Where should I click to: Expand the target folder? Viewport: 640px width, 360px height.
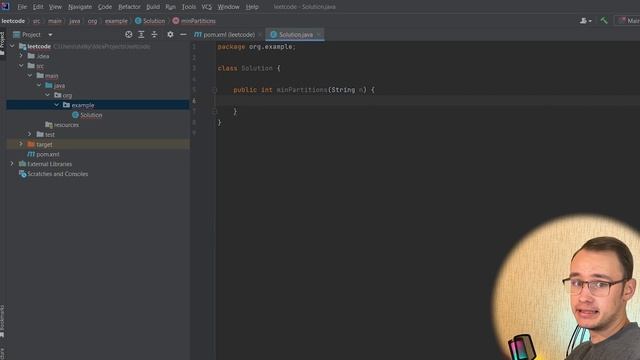click(x=21, y=144)
